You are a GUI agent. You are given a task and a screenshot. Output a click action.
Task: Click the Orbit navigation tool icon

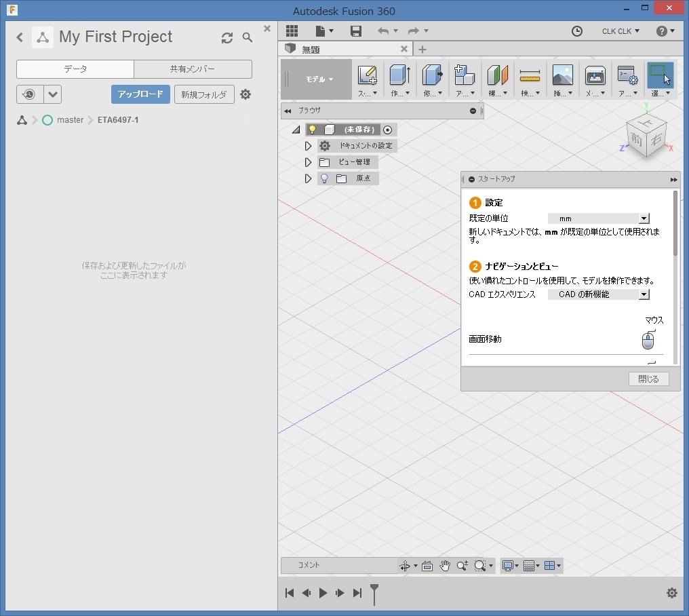[405, 566]
